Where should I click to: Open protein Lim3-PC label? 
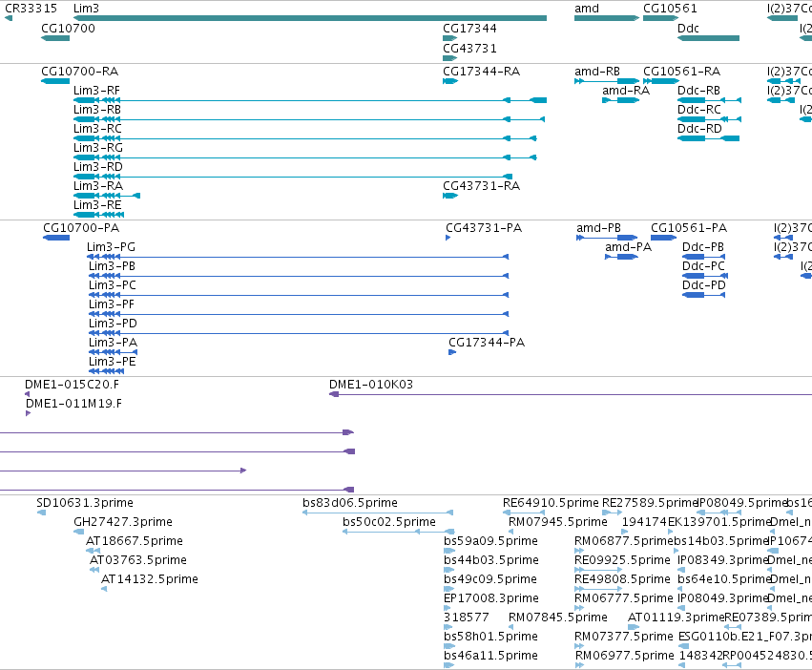(x=113, y=285)
